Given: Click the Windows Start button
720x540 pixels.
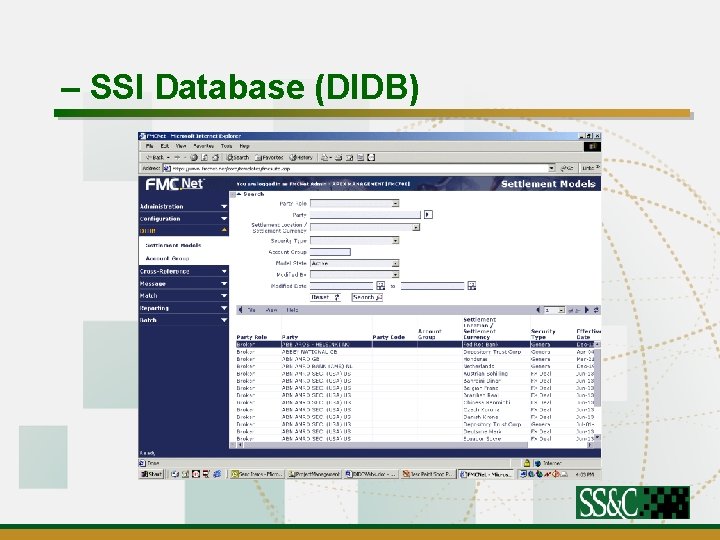Looking at the screenshot, I should point(152,474).
